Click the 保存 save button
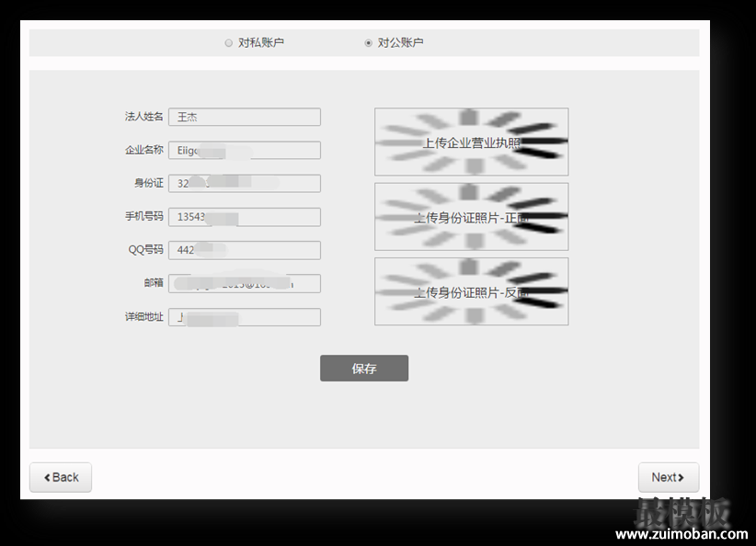 [x=364, y=369]
